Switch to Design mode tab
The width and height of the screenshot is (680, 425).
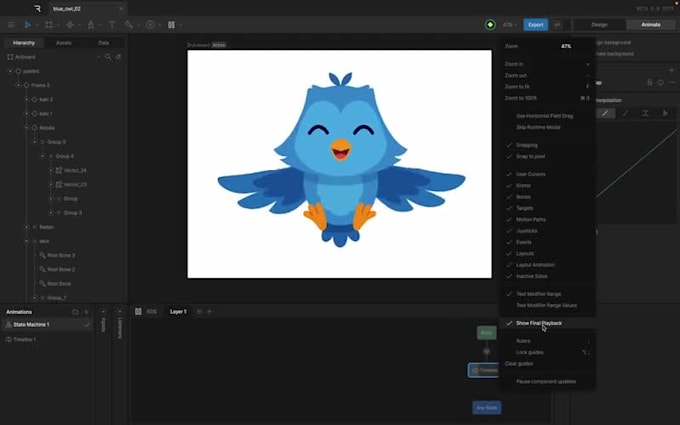click(x=599, y=25)
